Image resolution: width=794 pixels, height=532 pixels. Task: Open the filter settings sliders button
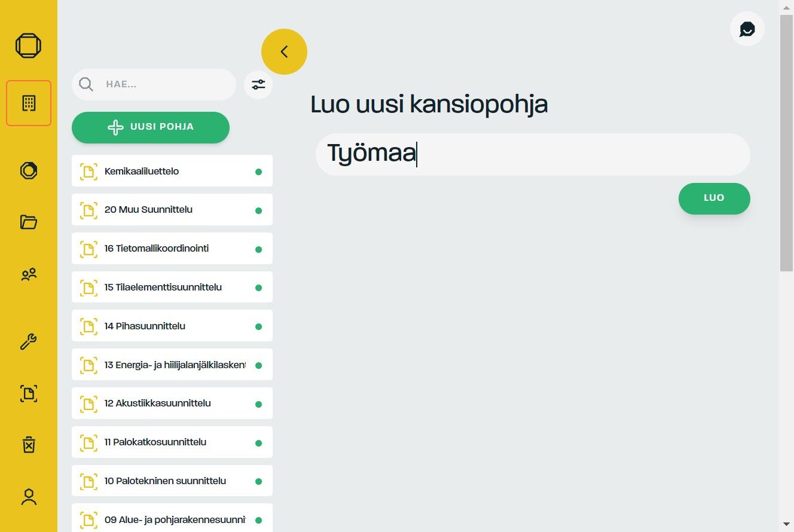(258, 84)
